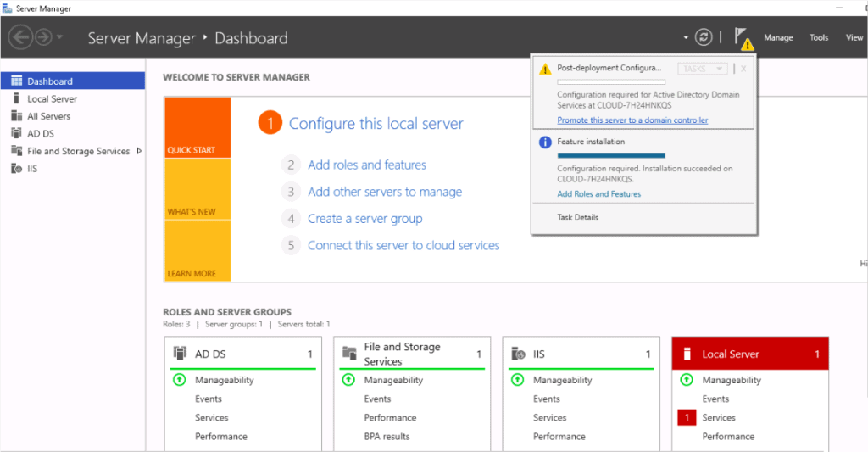Viewport: 868px width, 452px height.
Task: Open the Manage menu
Action: pyautogui.click(x=778, y=37)
